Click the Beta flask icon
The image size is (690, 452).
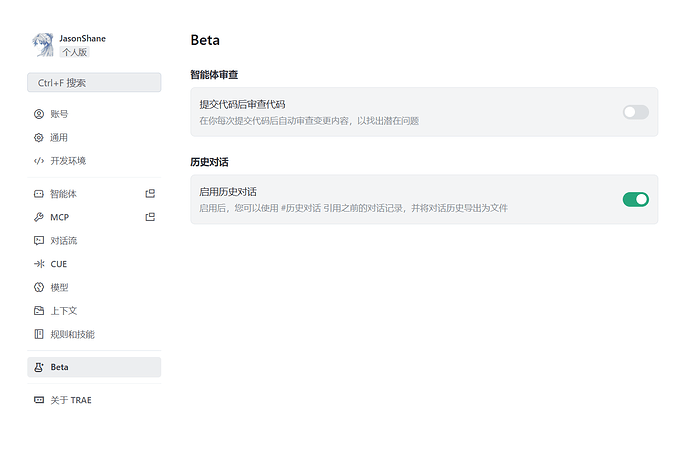coord(39,367)
